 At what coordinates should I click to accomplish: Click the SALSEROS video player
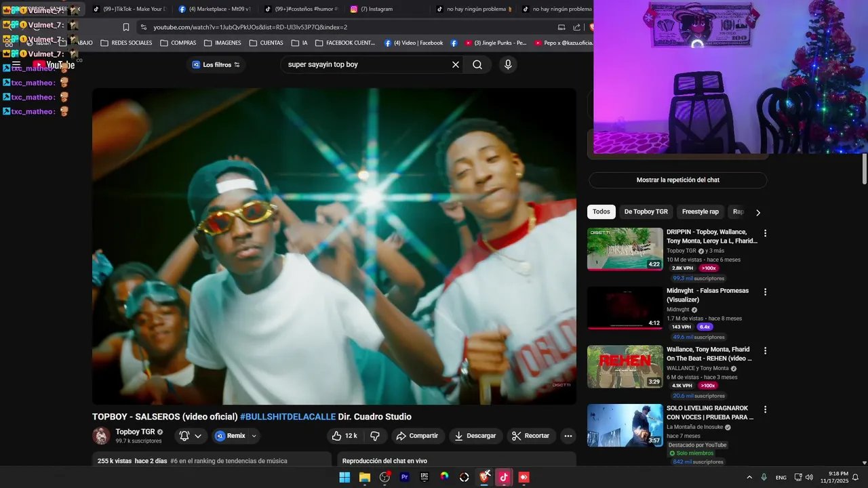click(x=334, y=247)
